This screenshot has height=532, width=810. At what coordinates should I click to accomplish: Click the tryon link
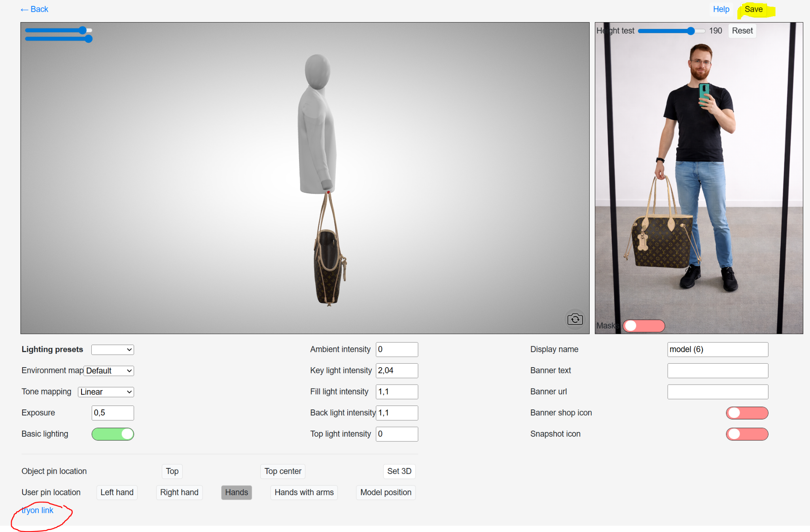coord(38,510)
